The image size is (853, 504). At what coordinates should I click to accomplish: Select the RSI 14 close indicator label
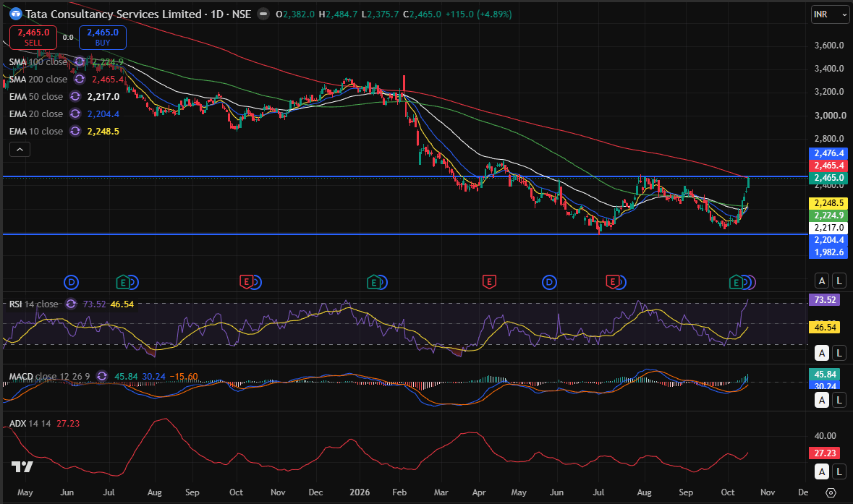point(34,304)
